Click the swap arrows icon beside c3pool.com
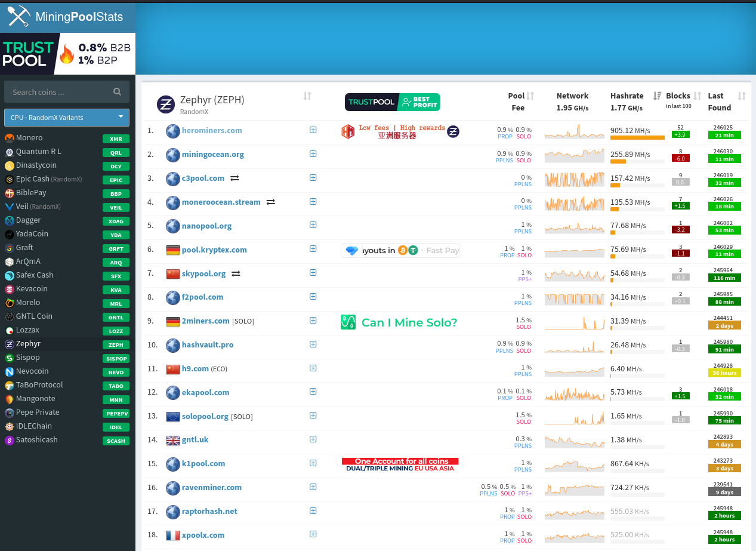The width and height of the screenshot is (756, 551). pyautogui.click(x=234, y=178)
